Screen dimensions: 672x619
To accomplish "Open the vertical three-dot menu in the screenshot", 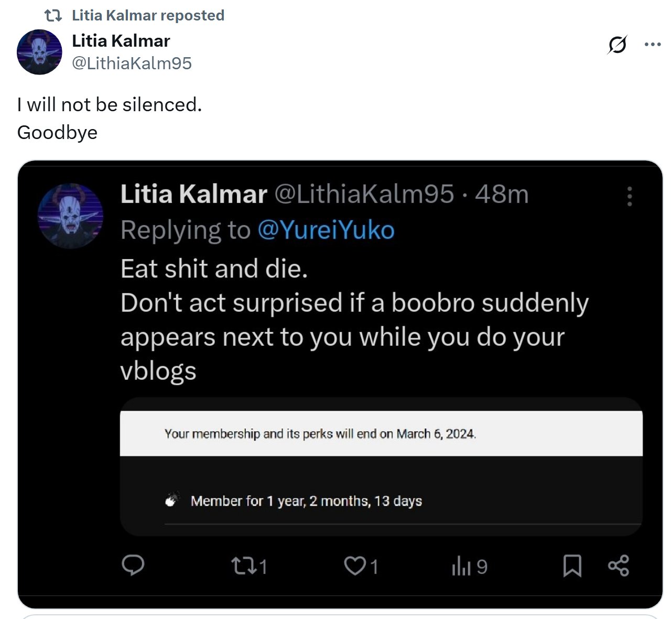I will pyautogui.click(x=630, y=196).
